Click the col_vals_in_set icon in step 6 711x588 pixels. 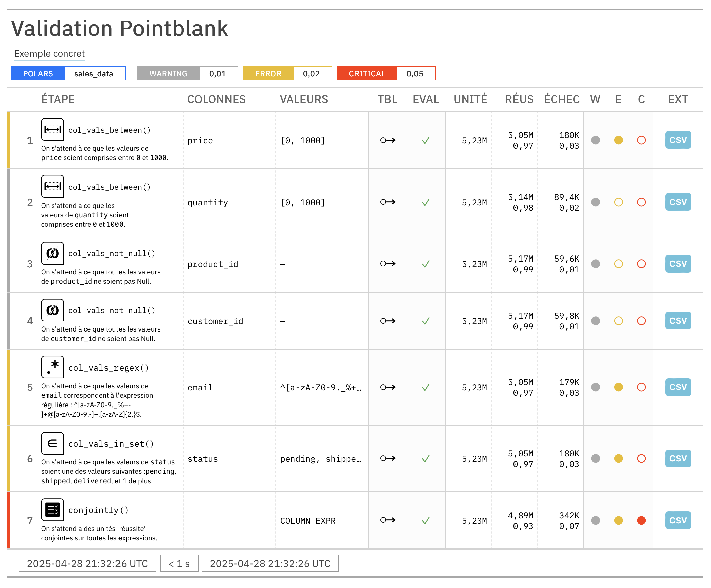[x=53, y=443]
